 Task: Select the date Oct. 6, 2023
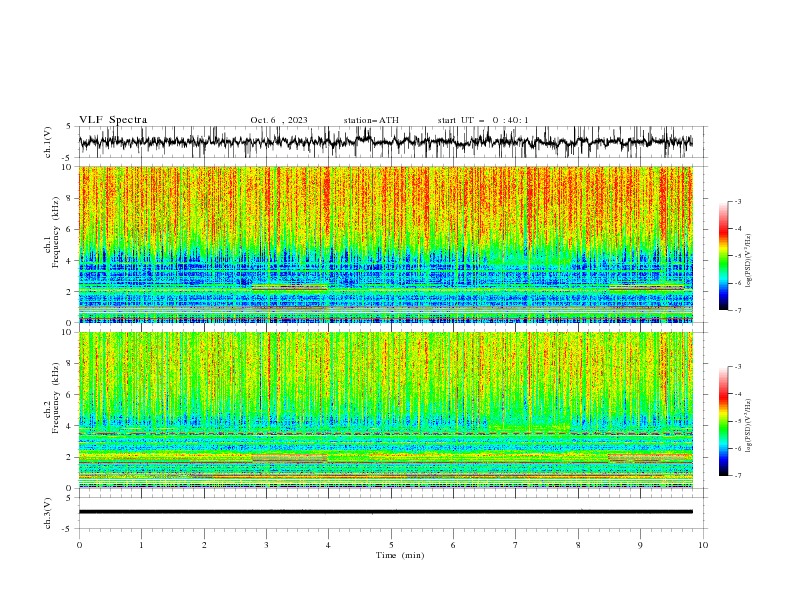pos(279,120)
